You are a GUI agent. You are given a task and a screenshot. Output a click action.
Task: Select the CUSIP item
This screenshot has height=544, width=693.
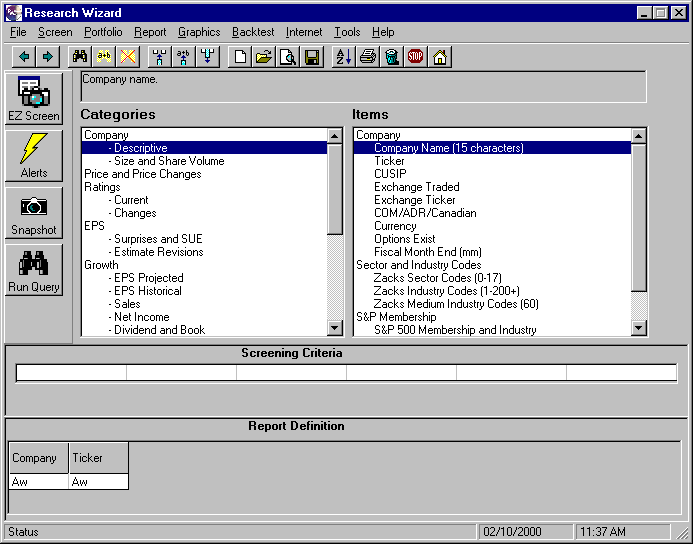point(492,174)
